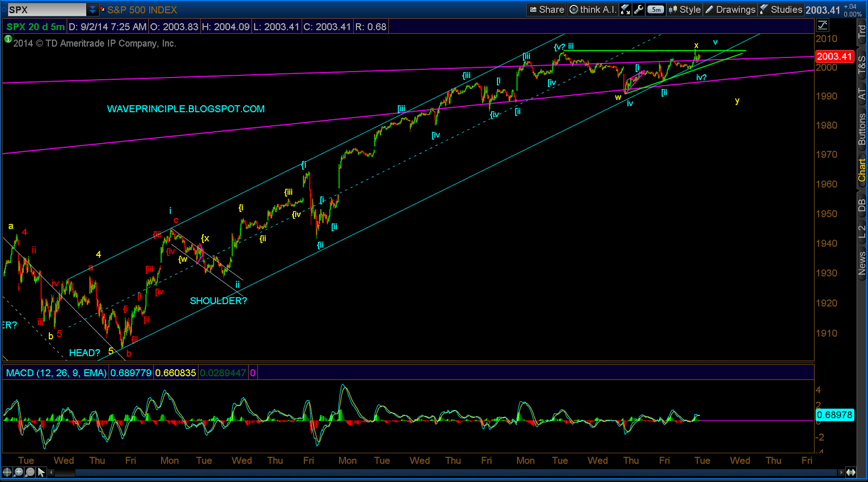The image size is (868, 482).
Task: Click the 1950 price axis label
Action: [826, 214]
